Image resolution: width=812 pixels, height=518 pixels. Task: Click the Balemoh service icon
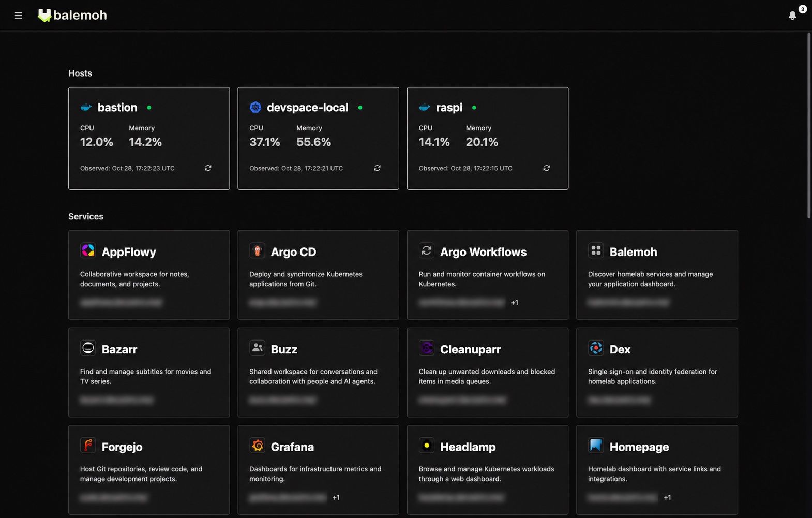coord(596,250)
